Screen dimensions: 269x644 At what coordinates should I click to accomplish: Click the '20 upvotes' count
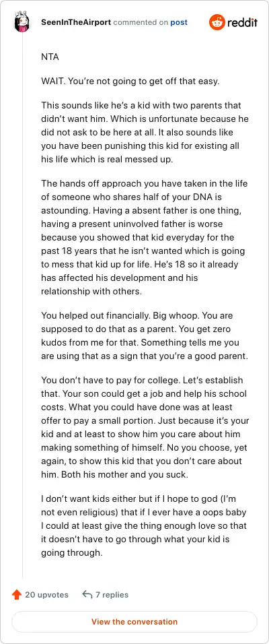pyautogui.click(x=47, y=594)
